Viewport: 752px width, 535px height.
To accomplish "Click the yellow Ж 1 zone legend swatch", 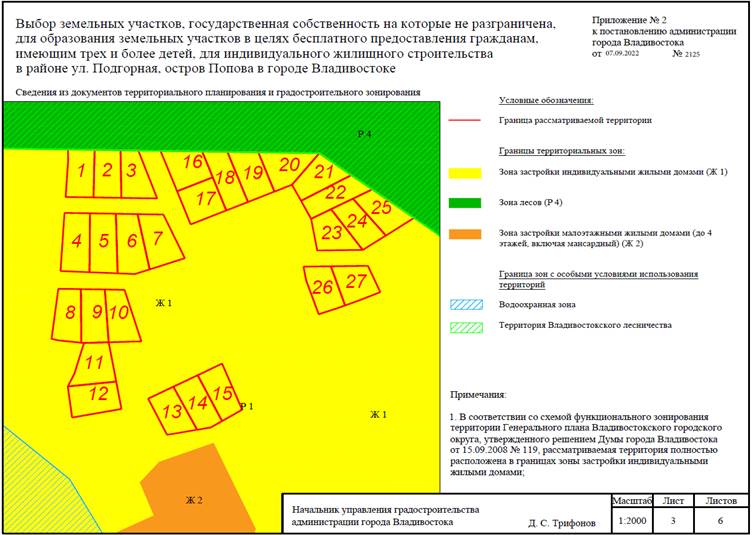I will pyautogui.click(x=465, y=173).
